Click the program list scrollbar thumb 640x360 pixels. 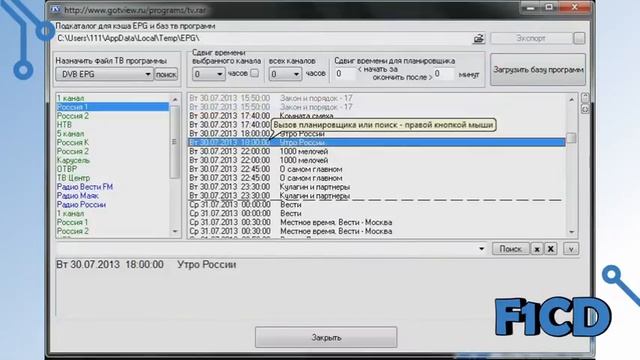[x=571, y=138]
